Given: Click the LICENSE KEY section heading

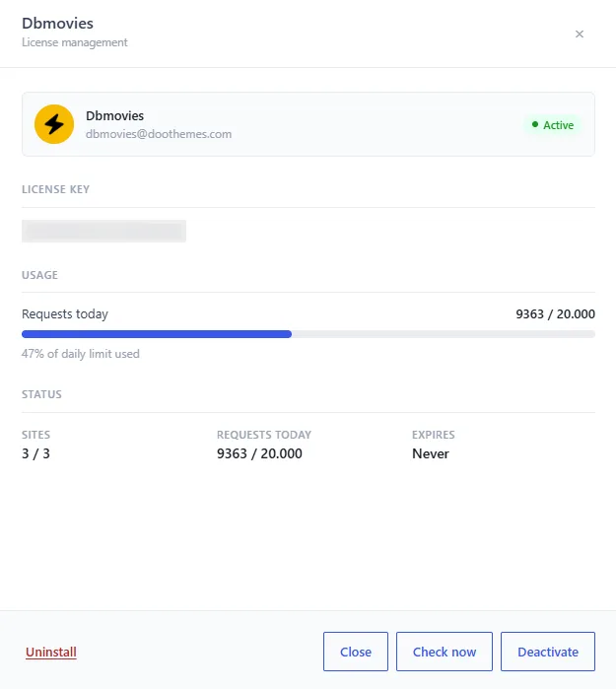Looking at the screenshot, I should [55, 189].
